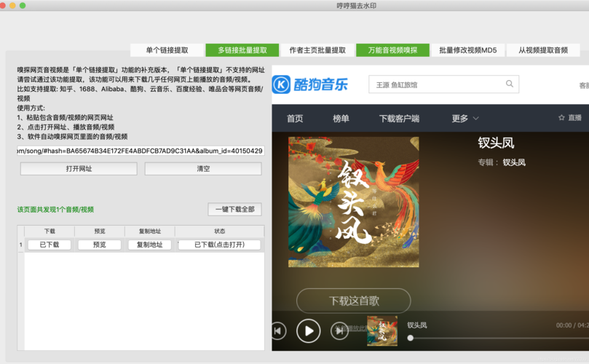
Task: Click the yellow minimize window button
Action: pos(13,5)
